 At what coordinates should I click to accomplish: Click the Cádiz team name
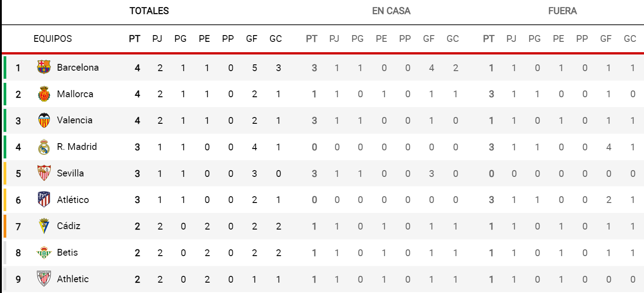(x=69, y=226)
